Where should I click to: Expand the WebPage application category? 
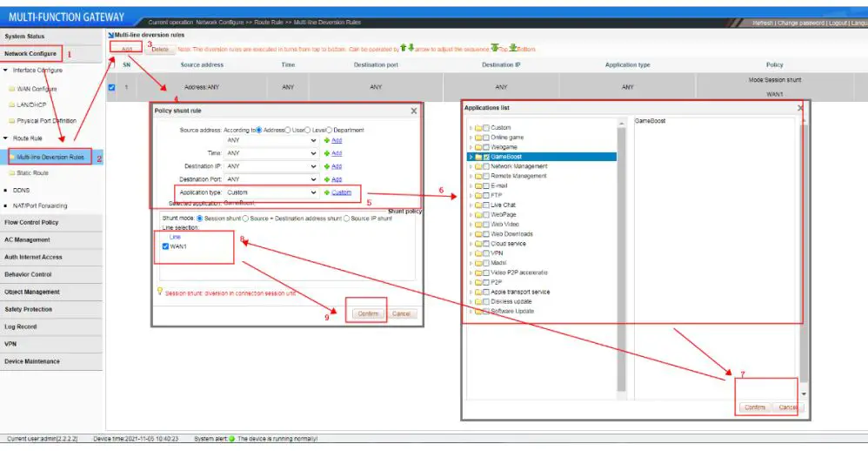click(471, 214)
